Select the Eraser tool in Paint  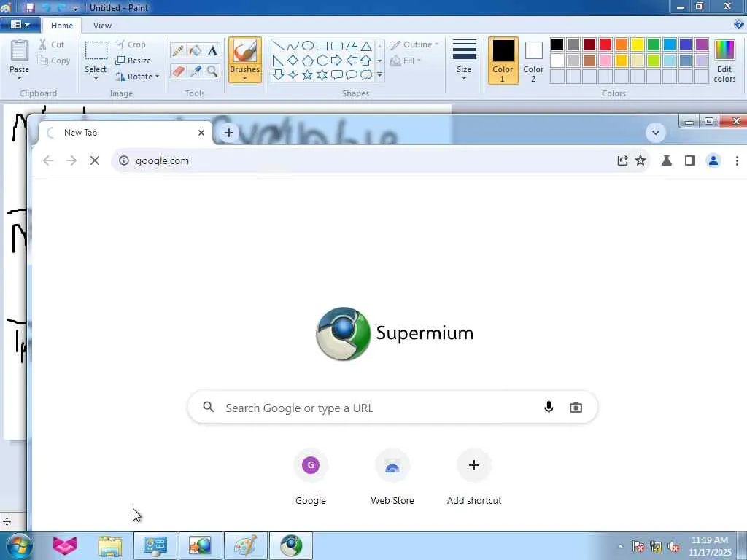(178, 71)
